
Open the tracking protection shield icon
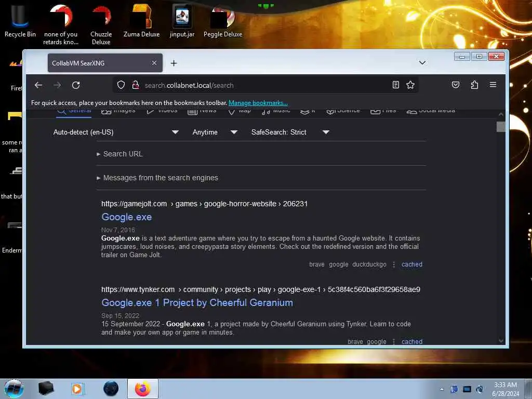[x=121, y=85]
